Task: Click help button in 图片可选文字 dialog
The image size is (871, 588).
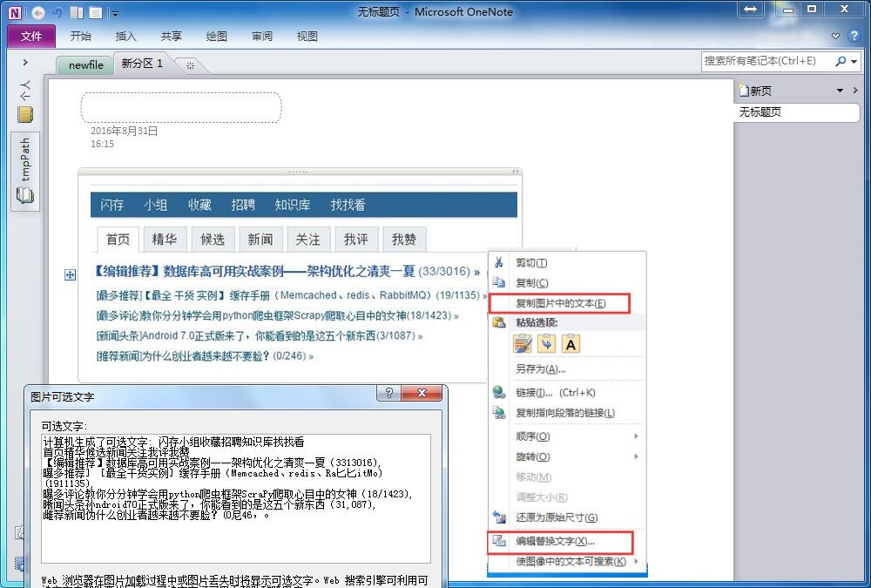Action: click(x=388, y=393)
